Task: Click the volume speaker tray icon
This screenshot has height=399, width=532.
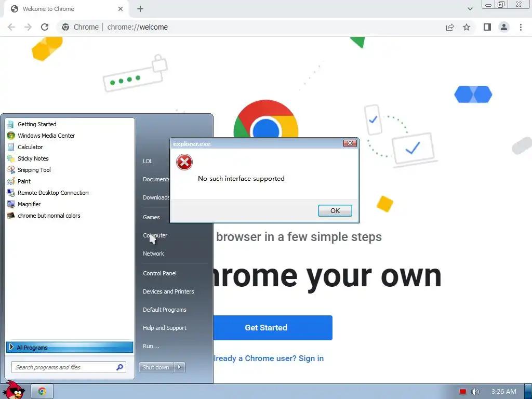Action: [x=475, y=392]
